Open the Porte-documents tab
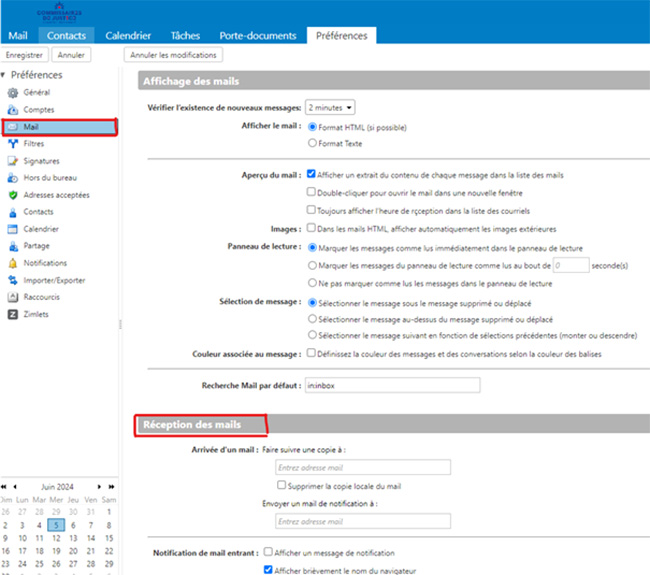This screenshot has width=650, height=575. click(x=258, y=36)
